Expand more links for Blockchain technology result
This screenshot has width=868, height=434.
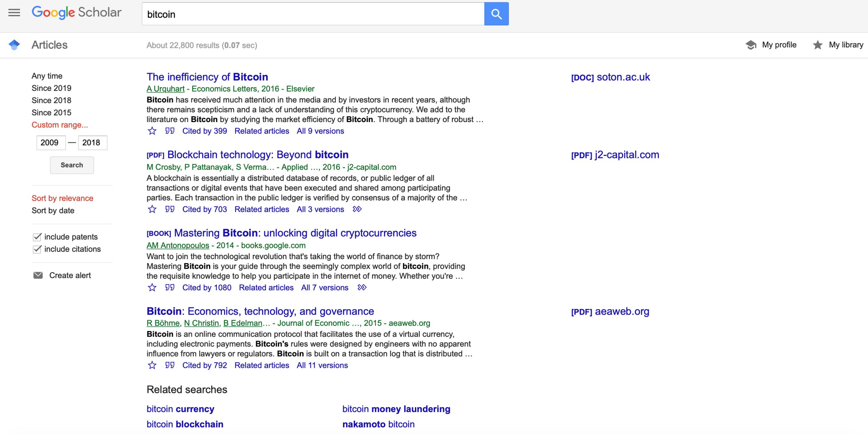pos(357,209)
